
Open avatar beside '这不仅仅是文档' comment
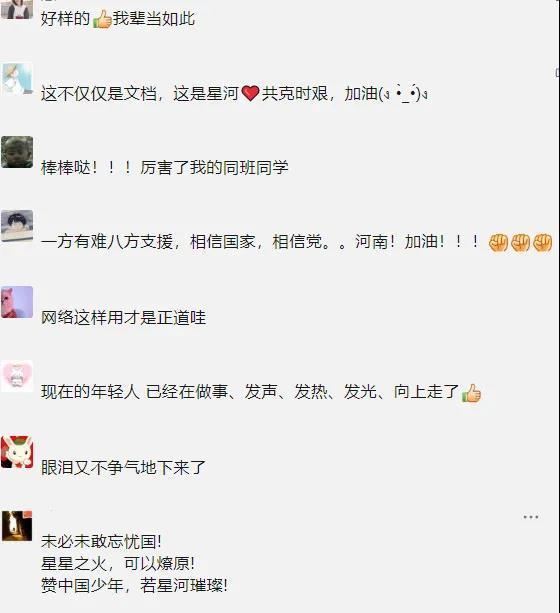click(x=17, y=79)
